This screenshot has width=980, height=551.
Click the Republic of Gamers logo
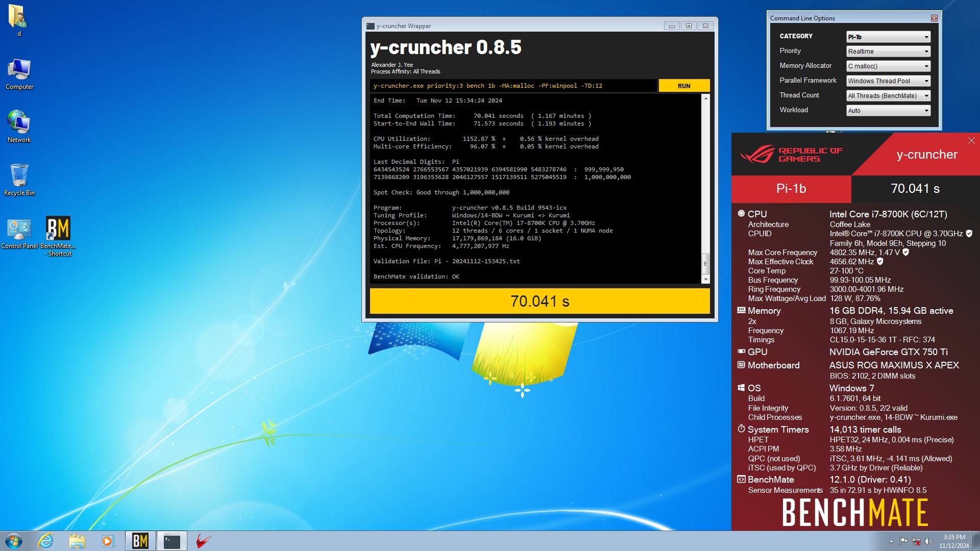(x=791, y=154)
